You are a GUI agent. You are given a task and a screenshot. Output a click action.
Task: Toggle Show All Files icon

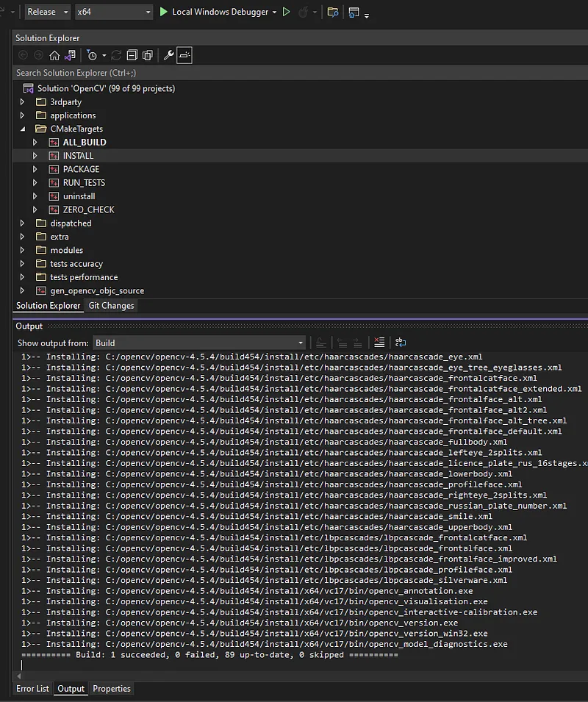148,55
